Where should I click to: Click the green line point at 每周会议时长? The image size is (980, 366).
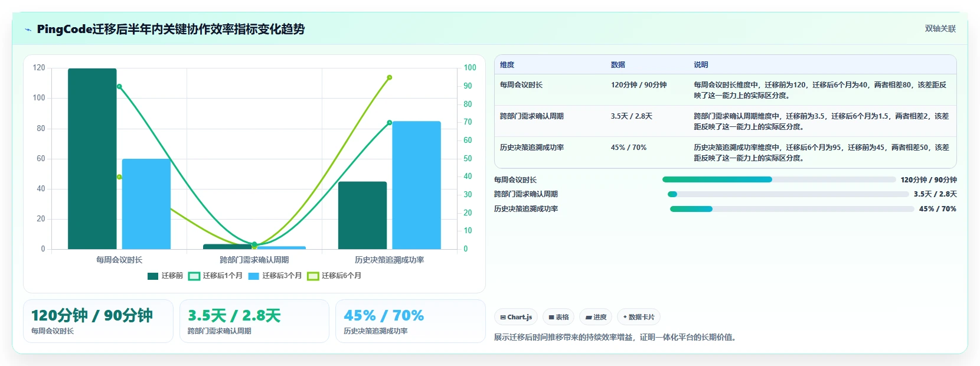pyautogui.click(x=119, y=87)
